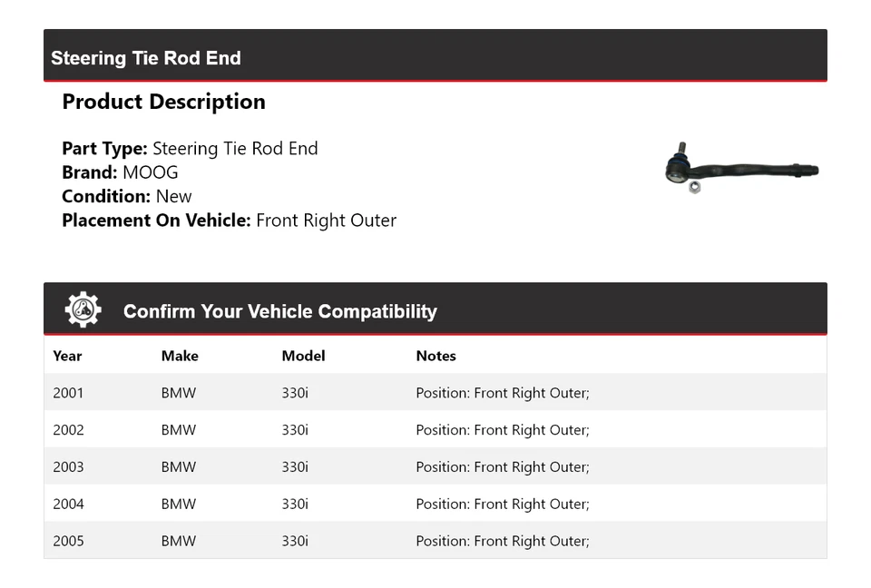Click the Model column header
The width and height of the screenshot is (871, 588).
[303, 356]
